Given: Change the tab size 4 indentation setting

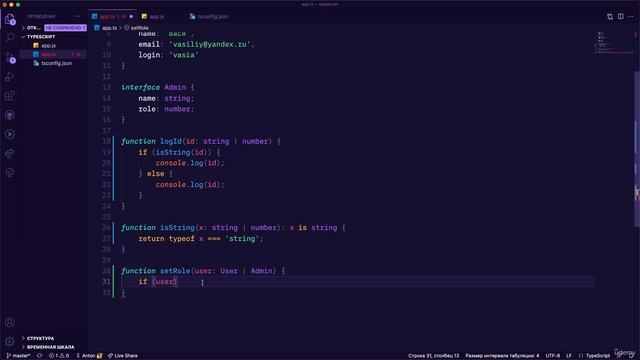Looking at the screenshot, I should [502, 356].
